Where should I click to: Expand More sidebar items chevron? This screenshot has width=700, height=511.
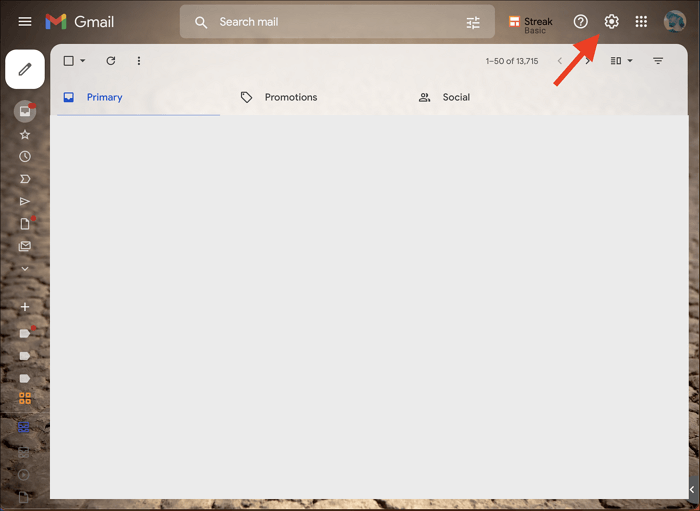(25, 269)
